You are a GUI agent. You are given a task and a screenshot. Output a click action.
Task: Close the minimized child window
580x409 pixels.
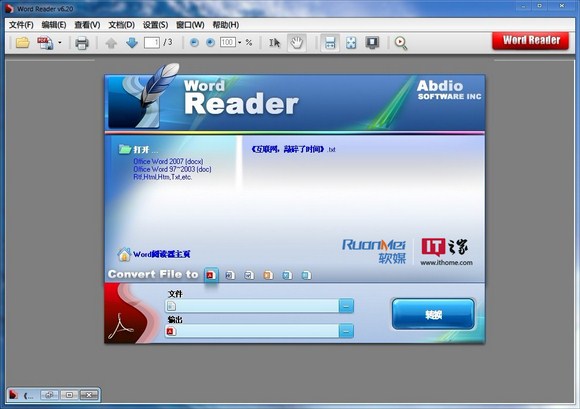pos(89,395)
